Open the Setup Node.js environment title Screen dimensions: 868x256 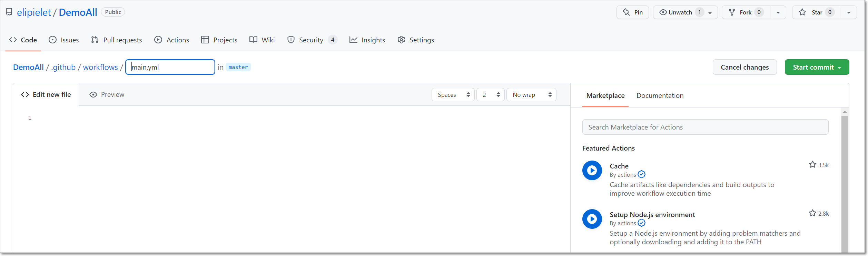(x=652, y=215)
